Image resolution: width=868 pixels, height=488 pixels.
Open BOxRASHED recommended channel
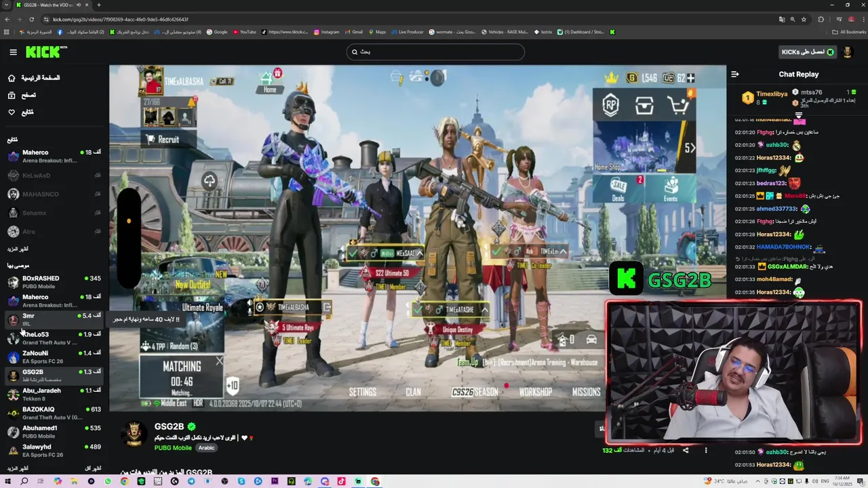pos(54,282)
